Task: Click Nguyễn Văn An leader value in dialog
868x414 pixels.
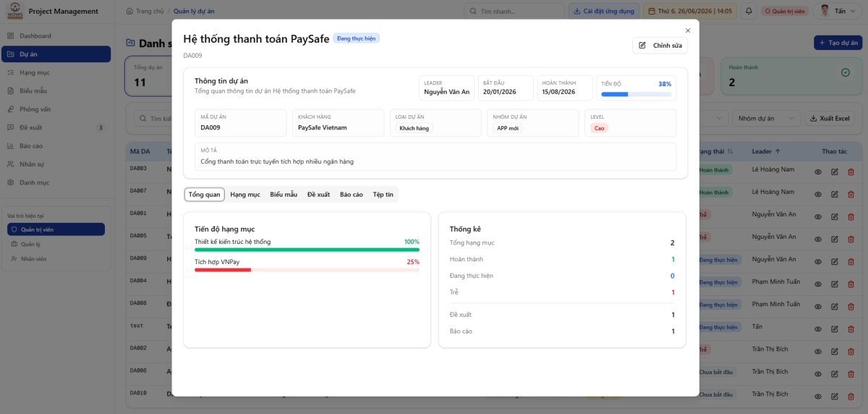Action: click(x=447, y=92)
